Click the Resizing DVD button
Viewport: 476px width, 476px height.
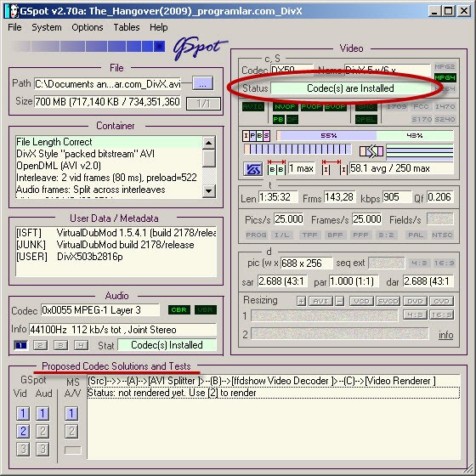pos(415,301)
